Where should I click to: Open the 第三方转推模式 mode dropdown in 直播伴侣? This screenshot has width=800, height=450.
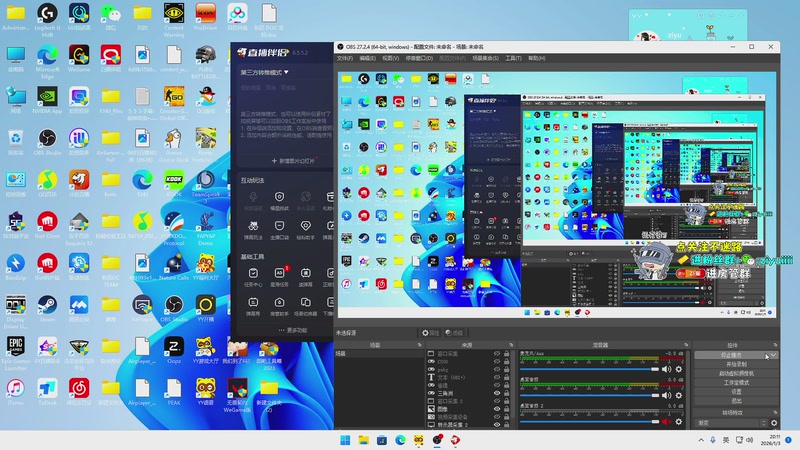264,72
